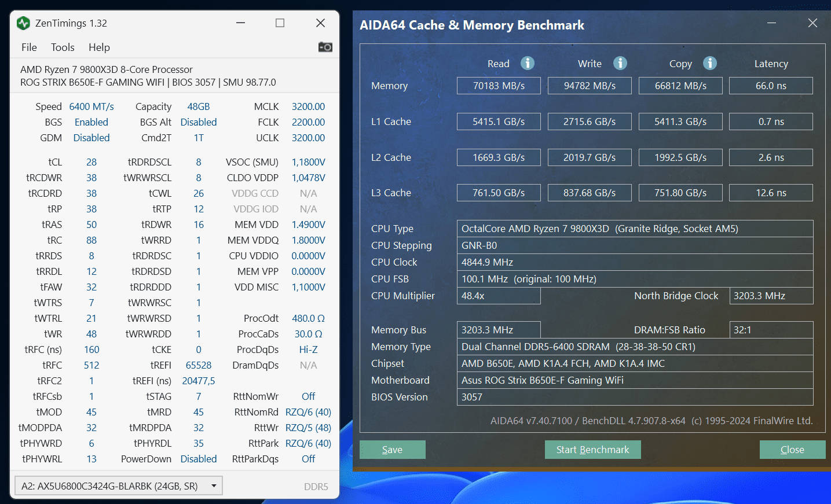Click the CPU Type field text
831x504 pixels.
tap(635, 229)
